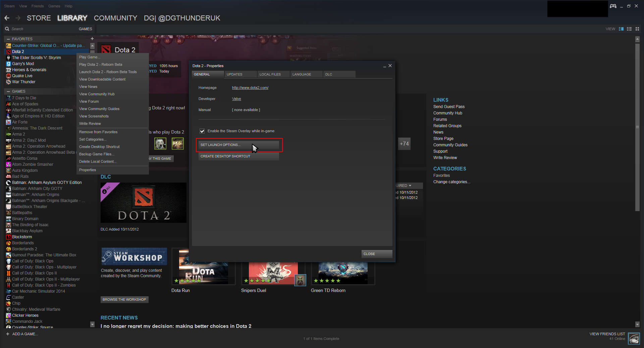Launch Big Picture mode controller icon
Viewport: 644px width, 348px height.
(x=613, y=6)
